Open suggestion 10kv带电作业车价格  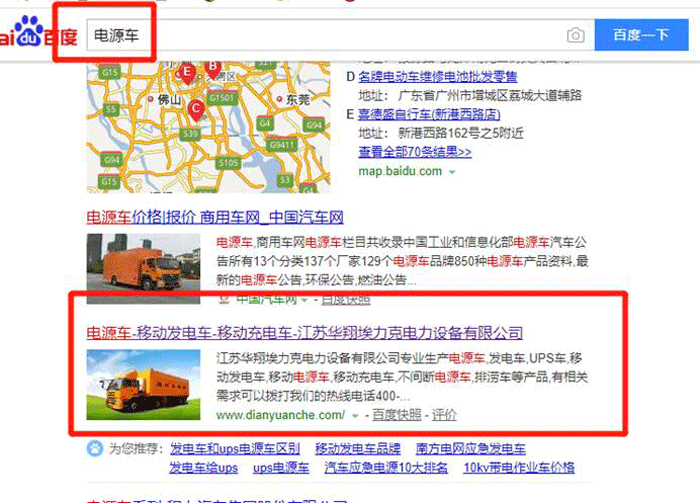519,468
